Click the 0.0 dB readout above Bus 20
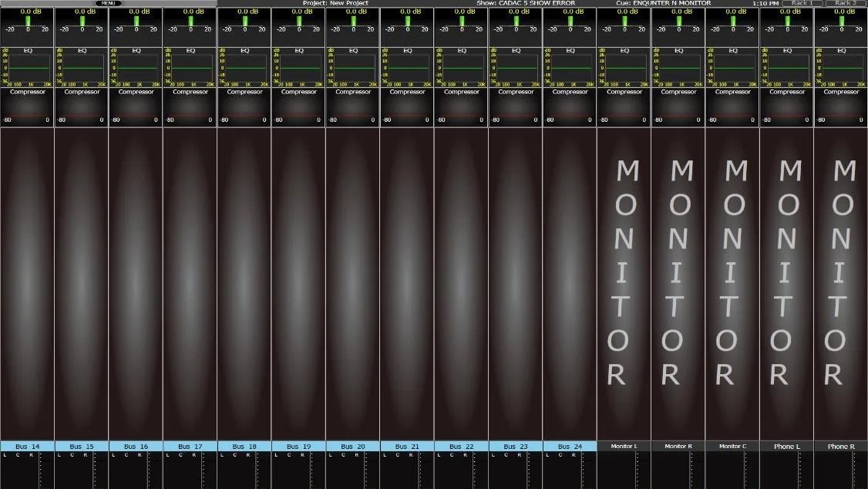 [x=356, y=11]
